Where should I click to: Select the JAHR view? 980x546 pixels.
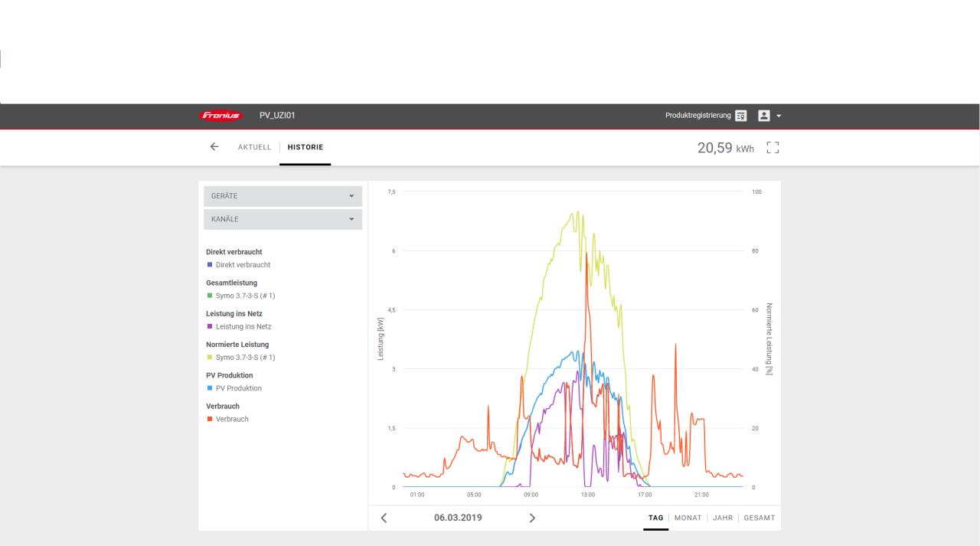click(722, 518)
